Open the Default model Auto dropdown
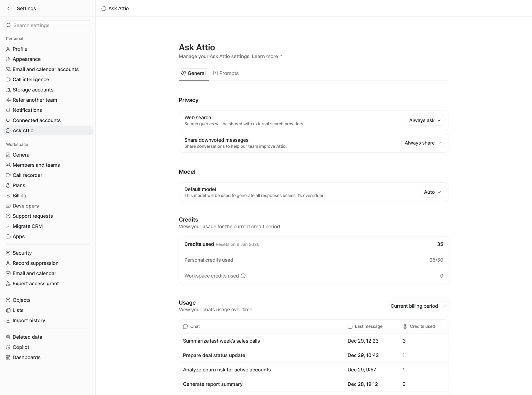This screenshot has width=532, height=395. tap(432, 192)
